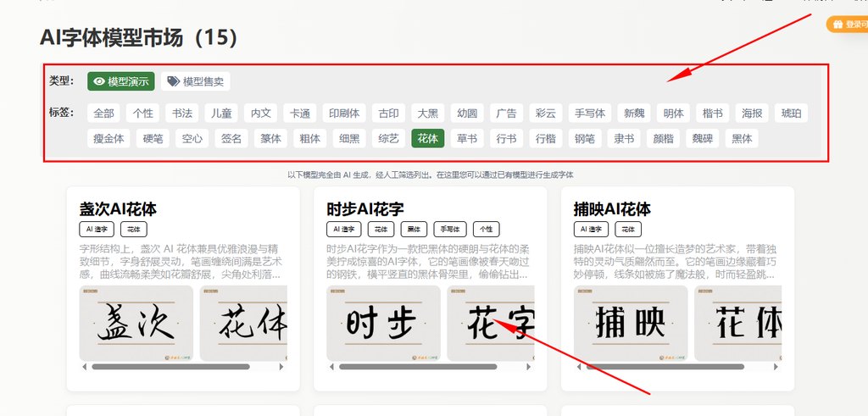Click the AI 造字 badge on 盏次AI花体 card

point(97,229)
